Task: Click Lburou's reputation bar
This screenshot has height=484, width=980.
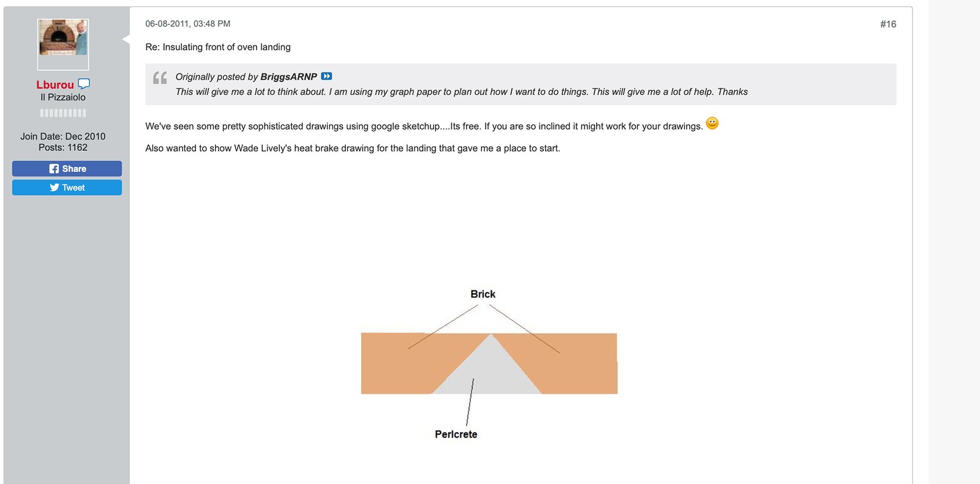Action: (63, 113)
